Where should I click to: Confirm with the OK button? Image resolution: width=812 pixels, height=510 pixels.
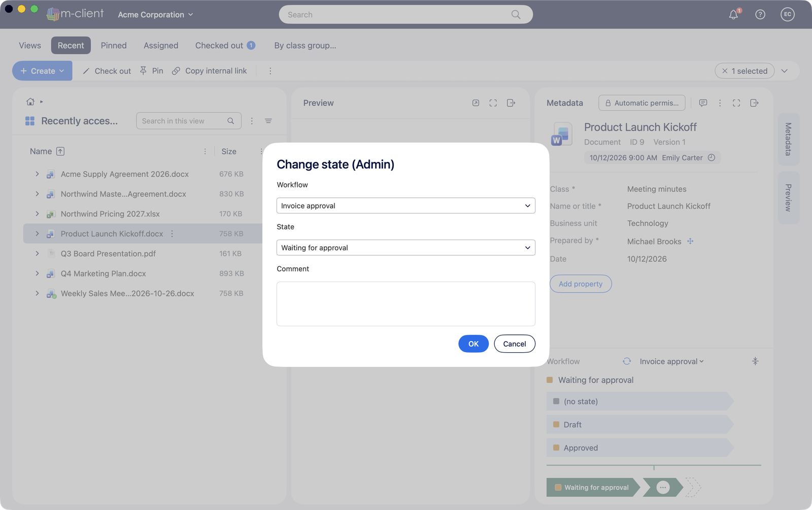[473, 344]
